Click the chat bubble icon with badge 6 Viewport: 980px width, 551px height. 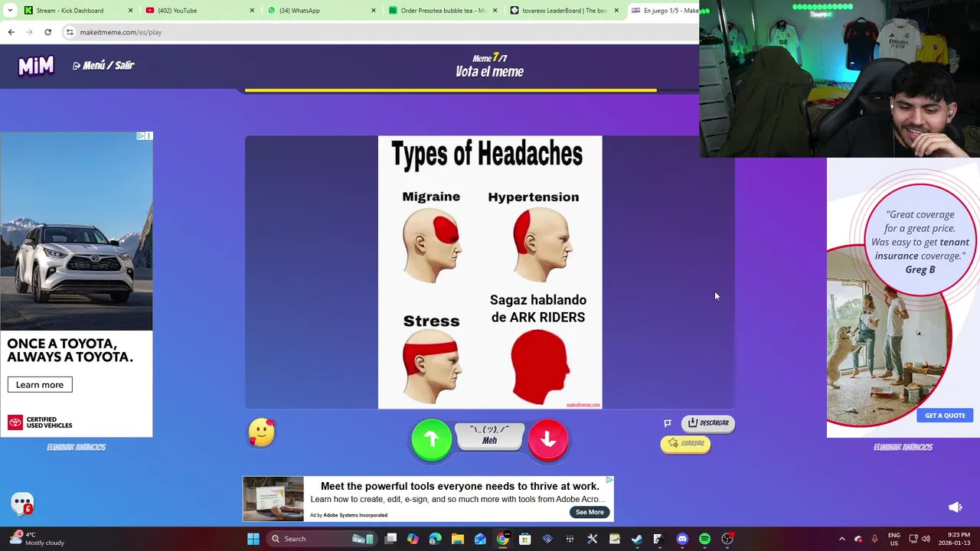22,504
